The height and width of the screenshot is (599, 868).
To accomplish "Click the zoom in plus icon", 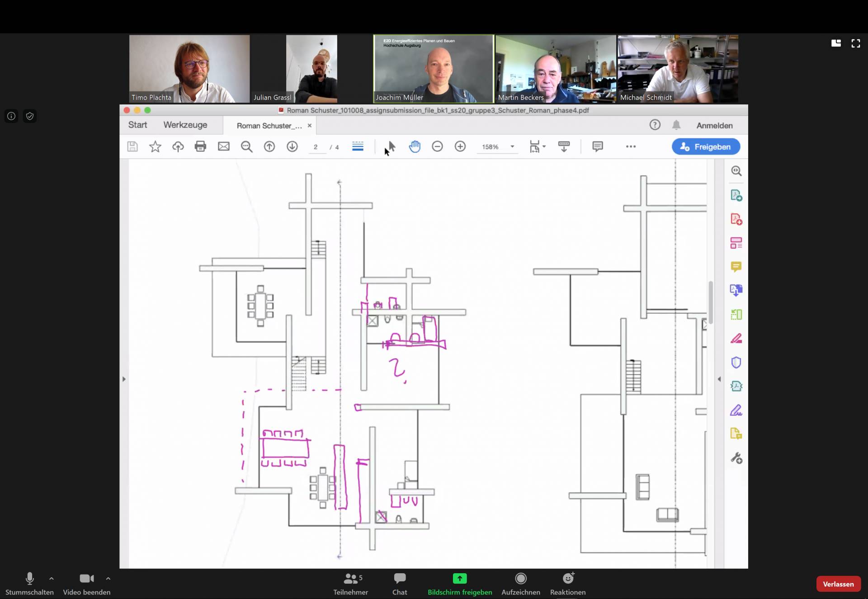I will click(460, 146).
